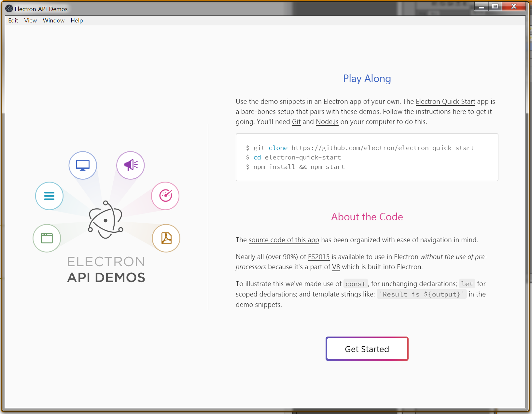Minimize the Electron API Demos window
Screen dimensions: 532x414
(481, 6)
